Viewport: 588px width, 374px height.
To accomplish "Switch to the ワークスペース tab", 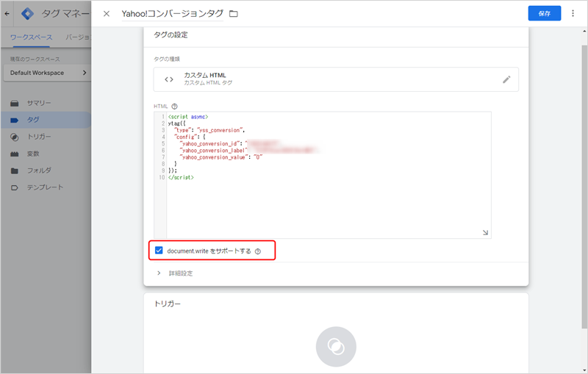I will point(31,37).
